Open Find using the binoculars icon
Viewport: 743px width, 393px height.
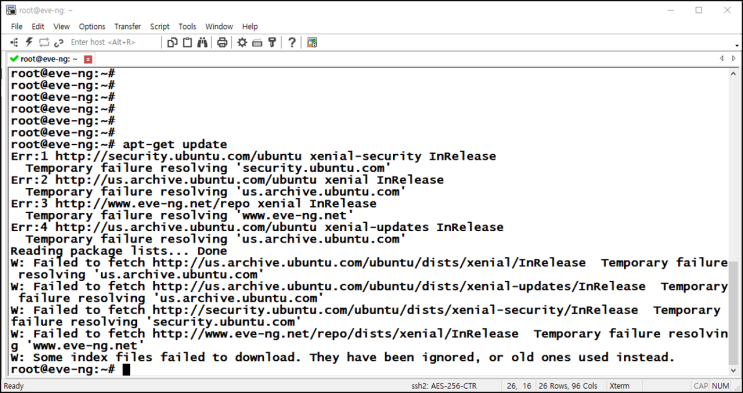click(202, 43)
